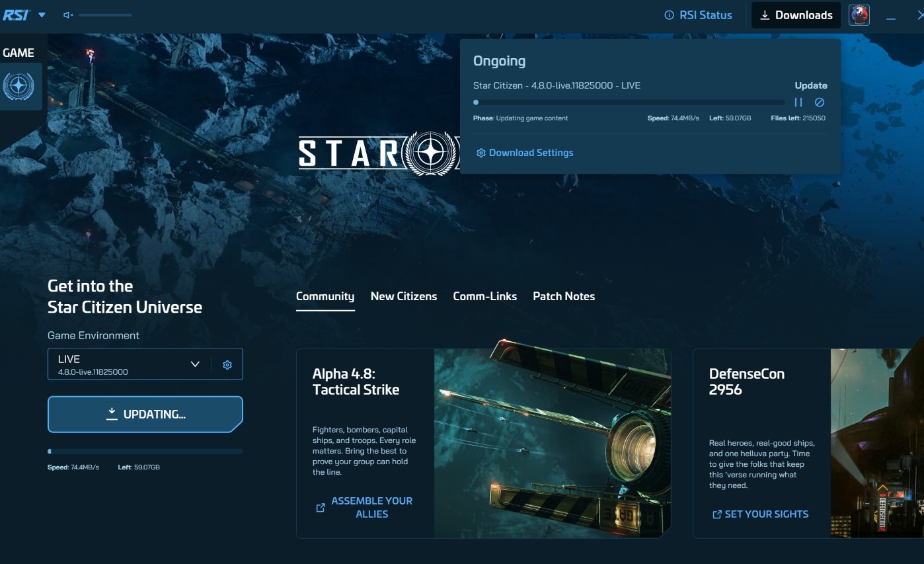Click the 'DefenseCon 2956' card title
This screenshot has height=564, width=924.
click(x=747, y=382)
